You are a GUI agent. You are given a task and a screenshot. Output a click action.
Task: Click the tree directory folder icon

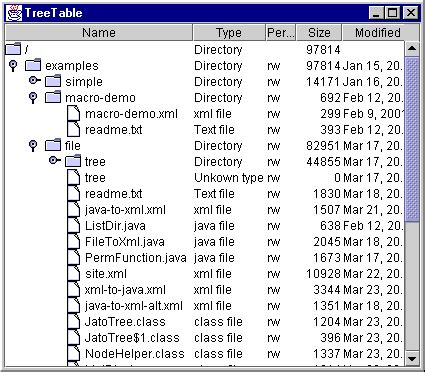point(73,161)
